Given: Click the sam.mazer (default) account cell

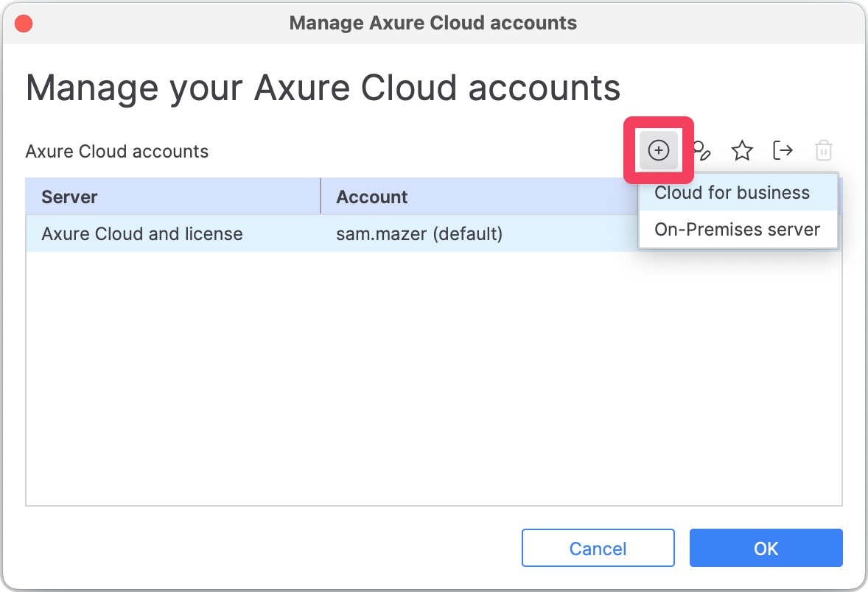Looking at the screenshot, I should point(419,234).
